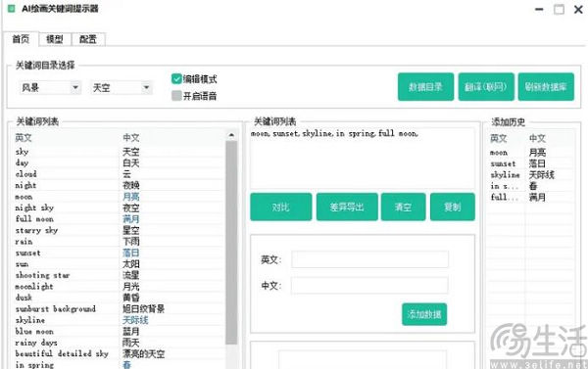Viewport: 588px width, 369px height.
Task: Click the 天际线 translation in keyword list
Action: (x=135, y=320)
